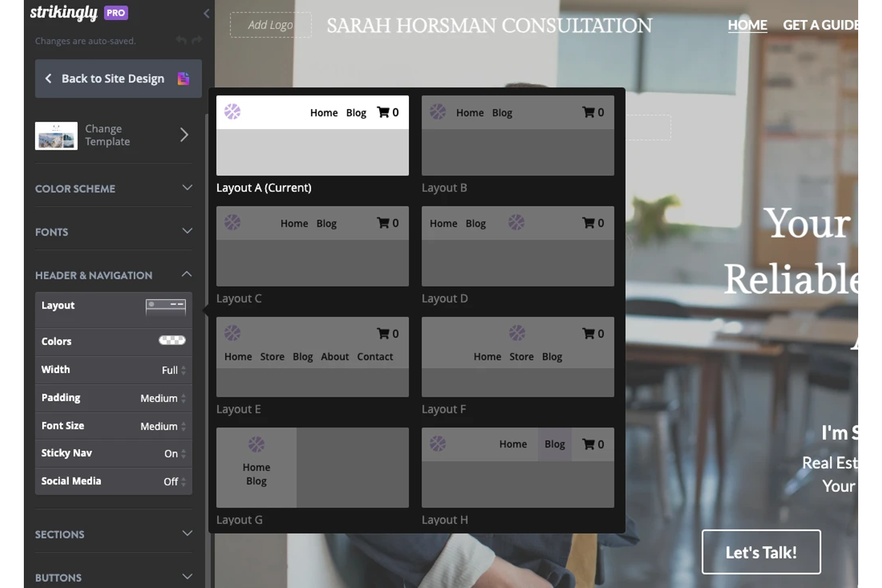Select the Layout D thumbnail

[x=517, y=247]
